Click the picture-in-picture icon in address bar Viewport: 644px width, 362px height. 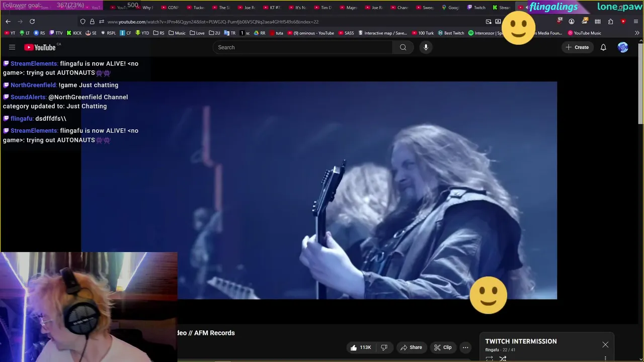489,22
